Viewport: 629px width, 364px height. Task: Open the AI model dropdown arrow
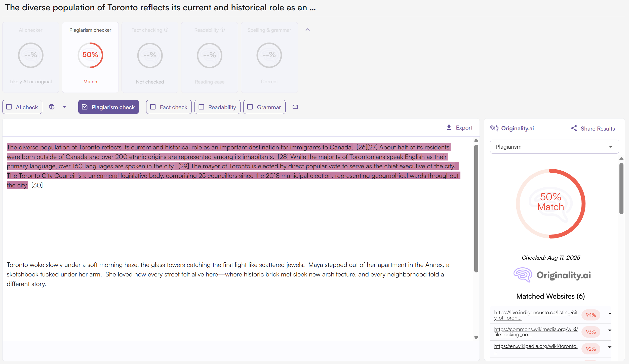point(64,107)
